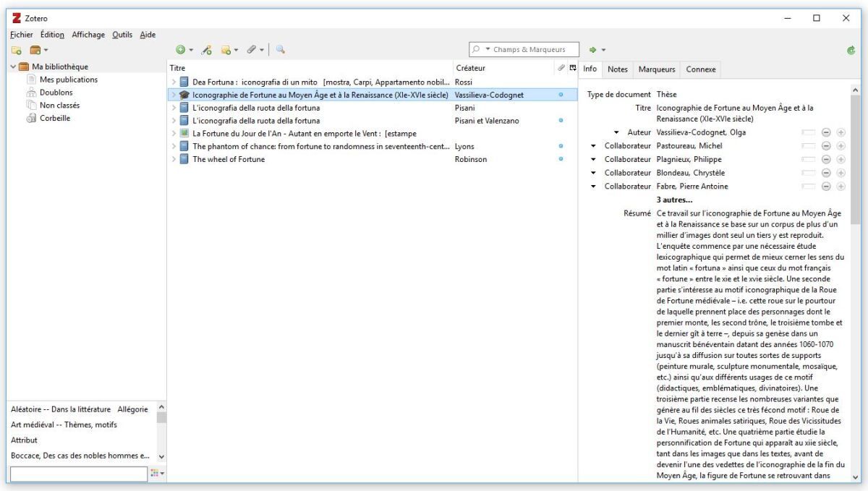Screen dimensions: 868x491
Task: Click the paperclip Add Attachment toolbar icon
Action: pyautogui.click(x=252, y=50)
